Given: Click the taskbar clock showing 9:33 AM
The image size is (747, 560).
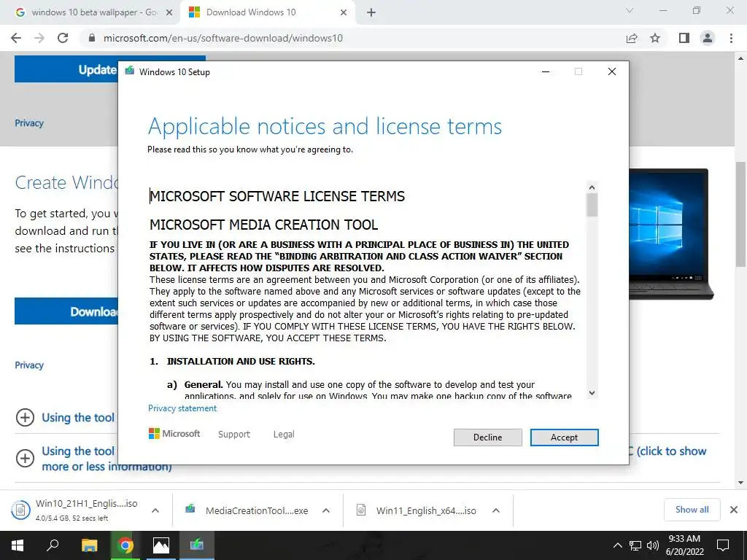Looking at the screenshot, I should (684, 545).
